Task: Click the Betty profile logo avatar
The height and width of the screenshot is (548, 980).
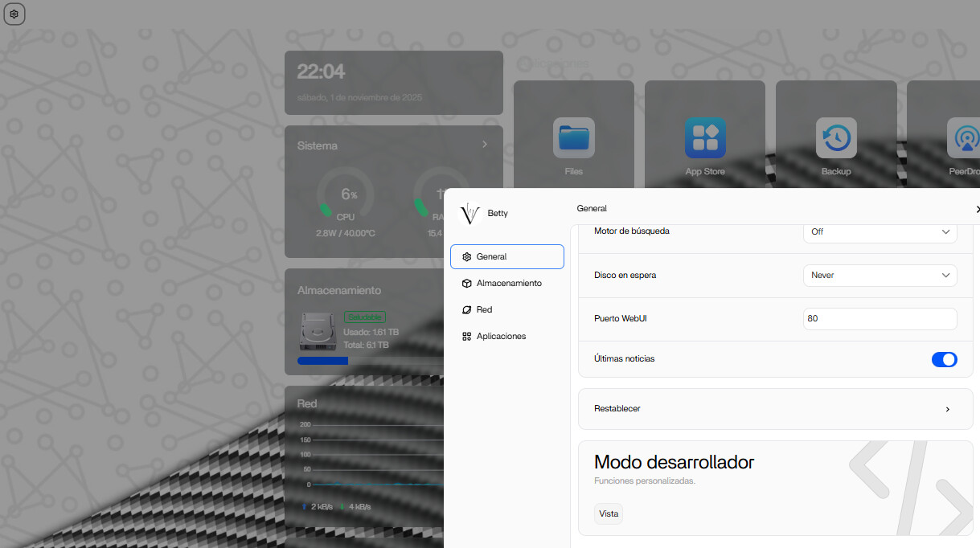Action: click(469, 214)
